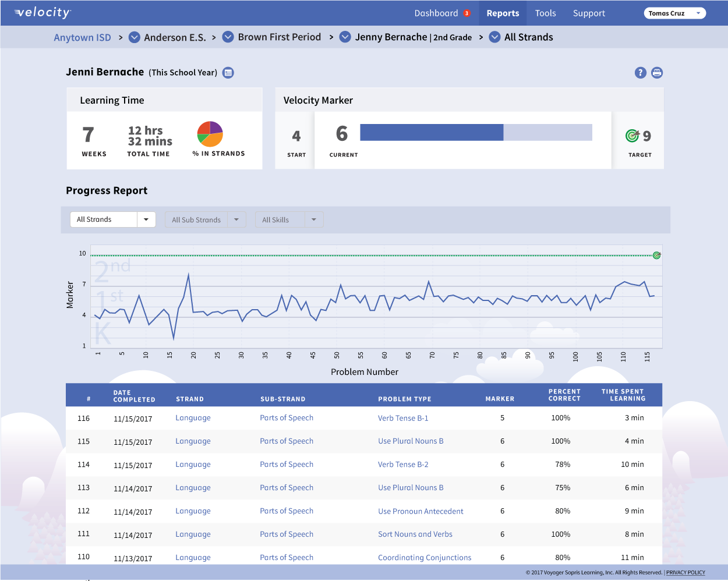Navigate to Anytown ISD breadcrumb link
This screenshot has height=581, width=728.
pos(82,37)
